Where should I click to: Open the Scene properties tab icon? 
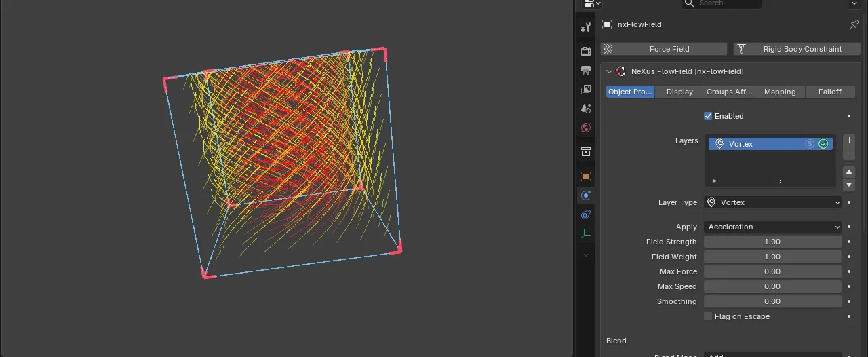(x=586, y=108)
